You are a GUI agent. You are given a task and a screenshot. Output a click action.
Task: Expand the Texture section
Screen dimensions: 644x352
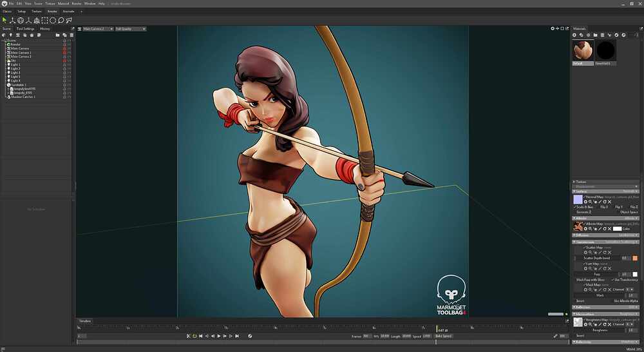[x=574, y=182]
